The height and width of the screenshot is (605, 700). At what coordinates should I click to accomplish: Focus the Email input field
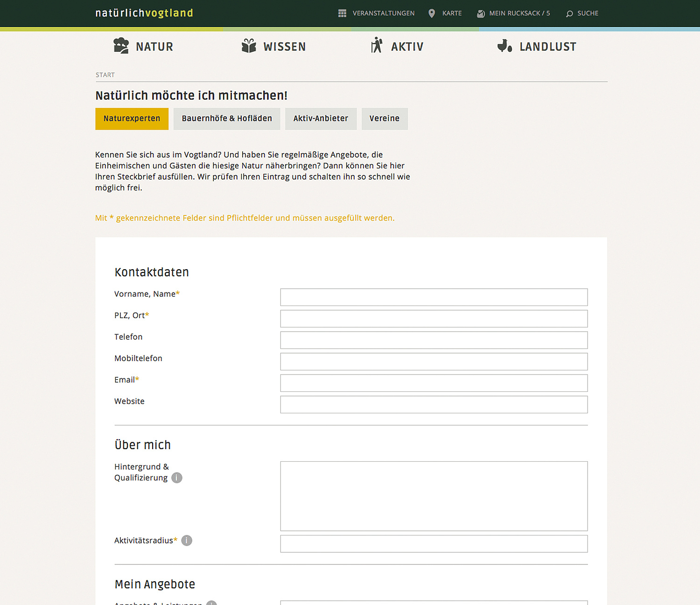(x=434, y=383)
